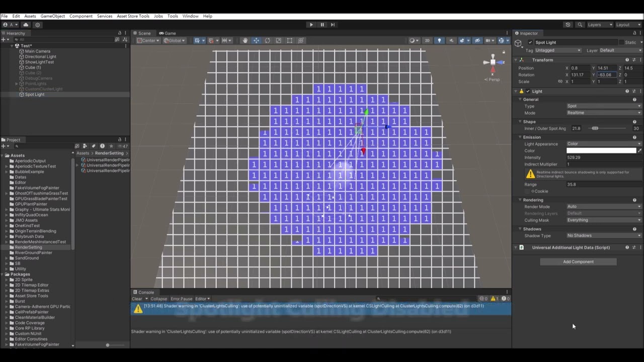The image size is (644, 362).
Task: Disable the Light component checkbox
Action: coord(528,92)
